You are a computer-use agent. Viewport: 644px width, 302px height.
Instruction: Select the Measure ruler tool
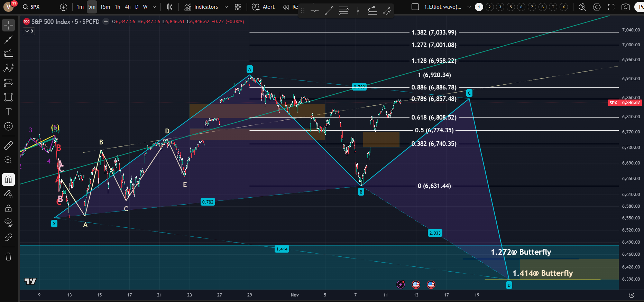pos(8,145)
